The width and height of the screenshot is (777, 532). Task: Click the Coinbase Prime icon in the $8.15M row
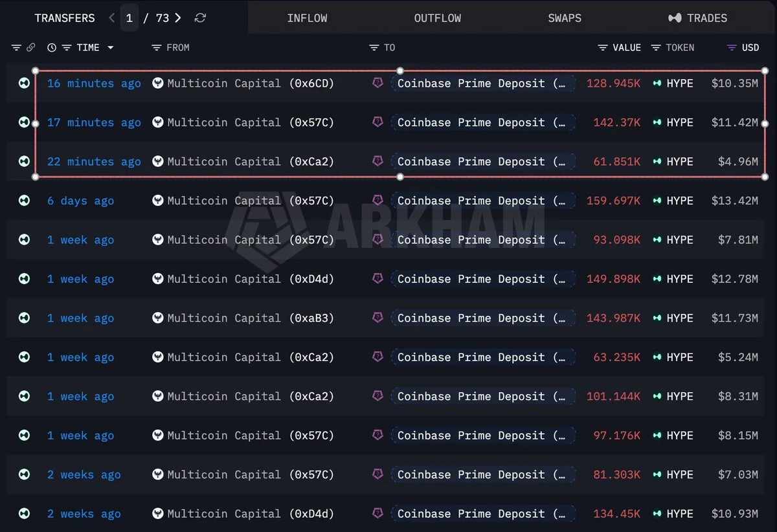tap(378, 436)
